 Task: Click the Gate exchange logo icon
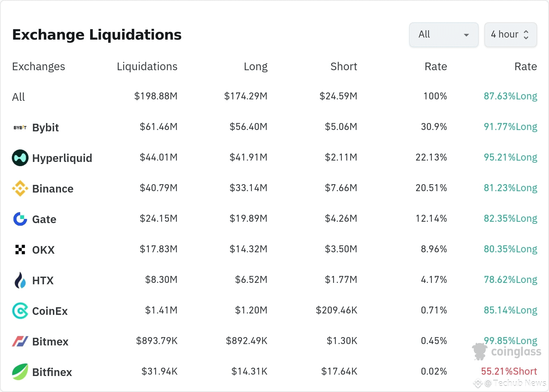coord(20,219)
